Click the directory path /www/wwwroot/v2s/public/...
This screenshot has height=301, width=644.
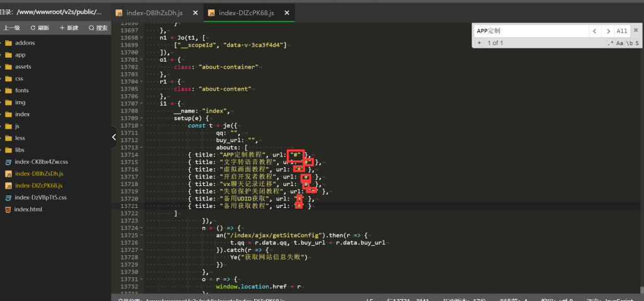click(x=58, y=13)
